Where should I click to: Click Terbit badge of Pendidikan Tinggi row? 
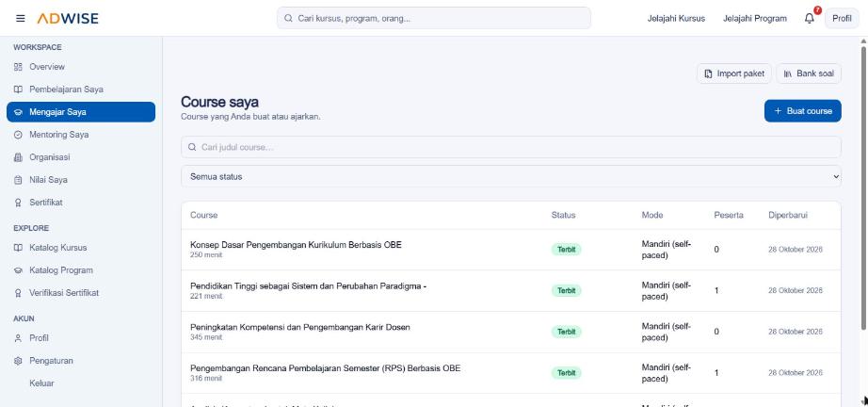click(x=567, y=291)
